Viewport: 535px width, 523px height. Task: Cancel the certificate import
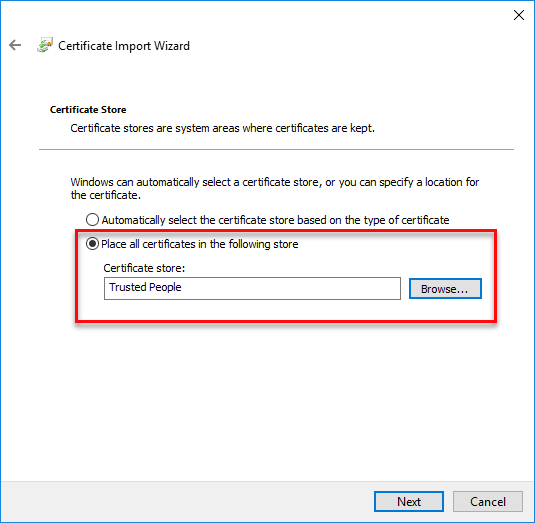coord(488,501)
